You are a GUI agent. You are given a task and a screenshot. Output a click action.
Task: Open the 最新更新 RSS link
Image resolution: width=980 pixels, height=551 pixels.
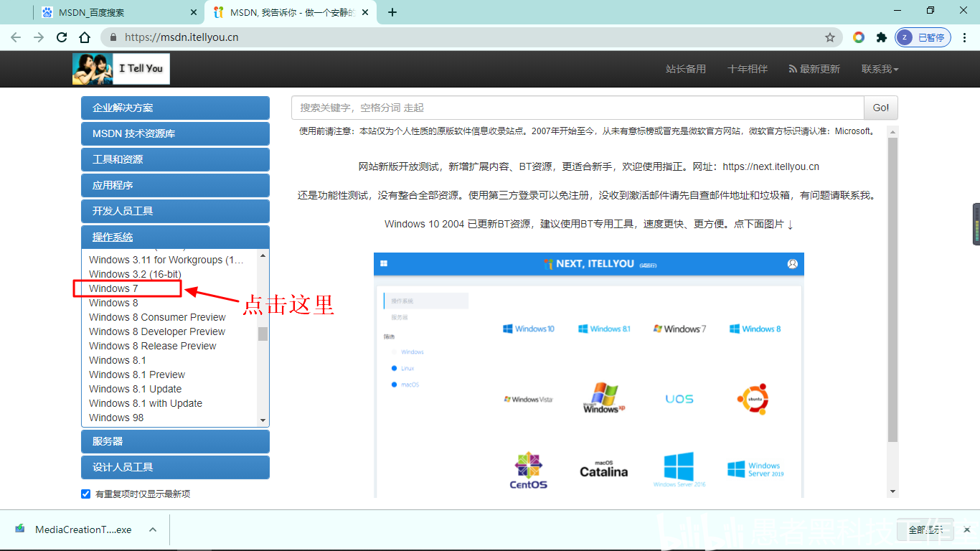coord(814,69)
